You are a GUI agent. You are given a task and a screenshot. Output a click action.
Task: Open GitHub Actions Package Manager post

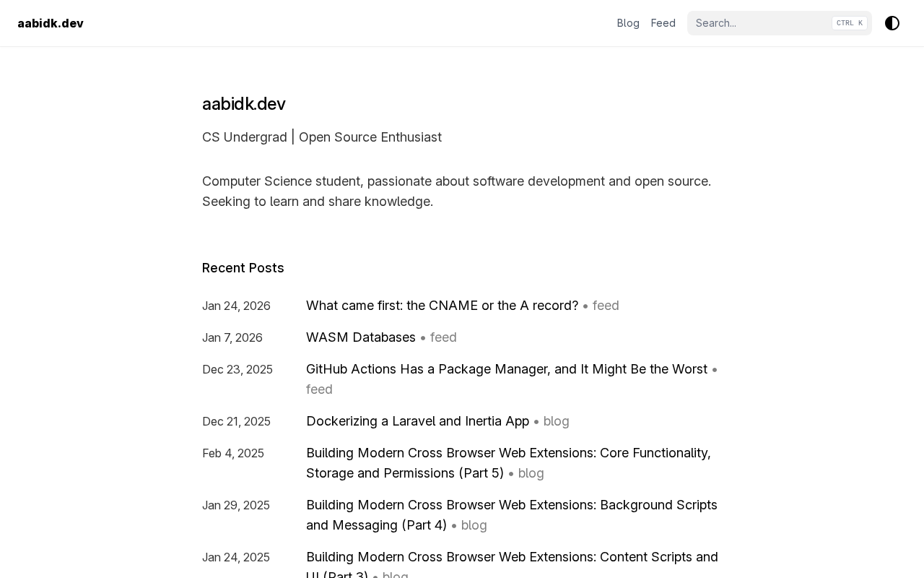[506, 369]
